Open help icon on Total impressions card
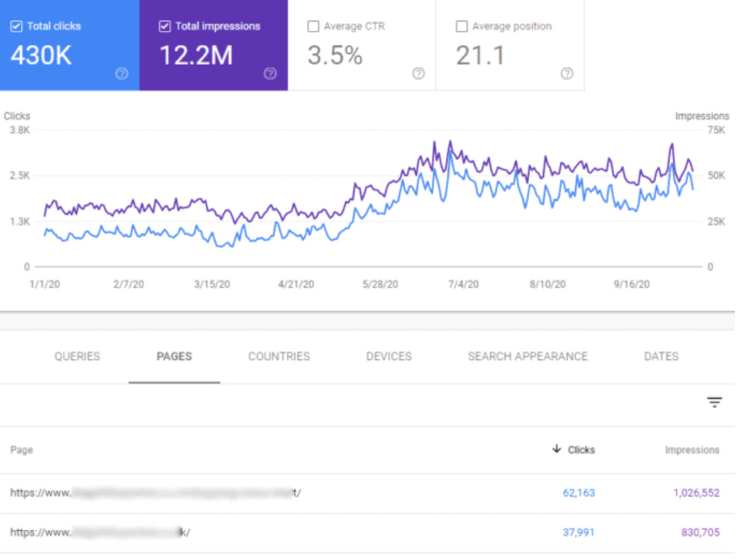The image size is (747, 560). pos(270,74)
